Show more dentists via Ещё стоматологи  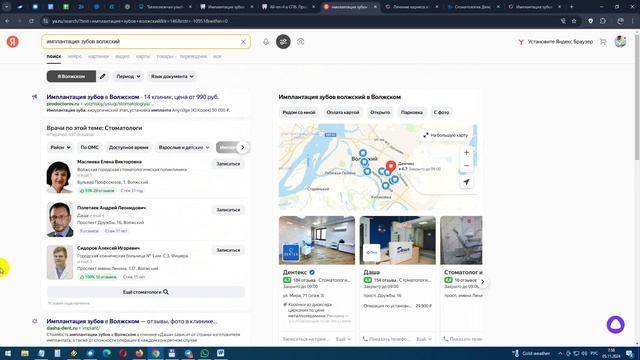[x=146, y=292]
